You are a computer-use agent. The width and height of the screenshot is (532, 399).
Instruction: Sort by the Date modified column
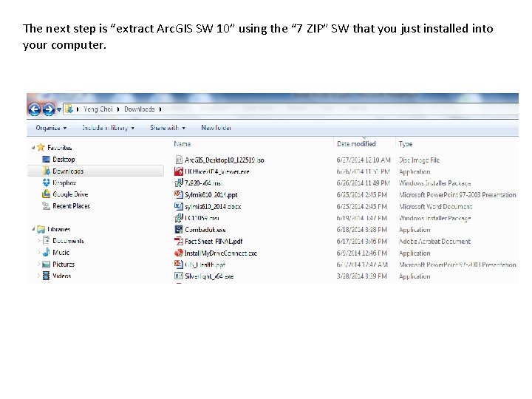[356, 144]
